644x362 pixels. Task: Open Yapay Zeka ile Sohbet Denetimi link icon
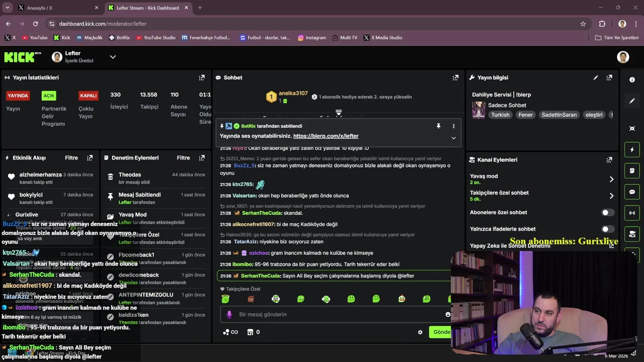point(611,246)
